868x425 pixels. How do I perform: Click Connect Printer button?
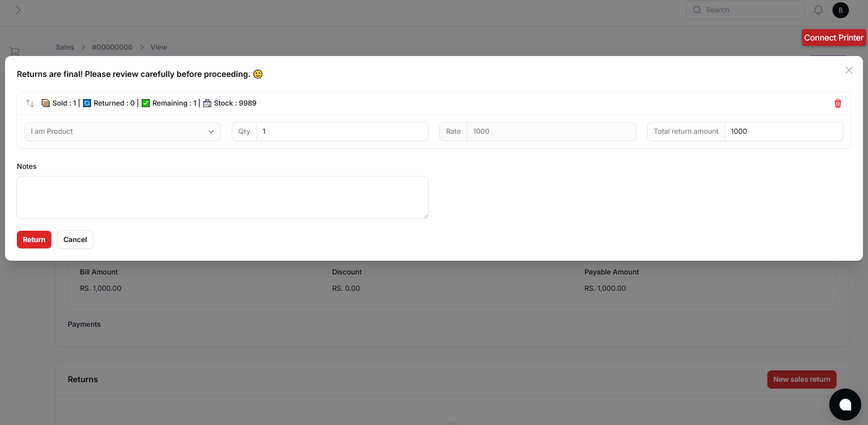[834, 38]
